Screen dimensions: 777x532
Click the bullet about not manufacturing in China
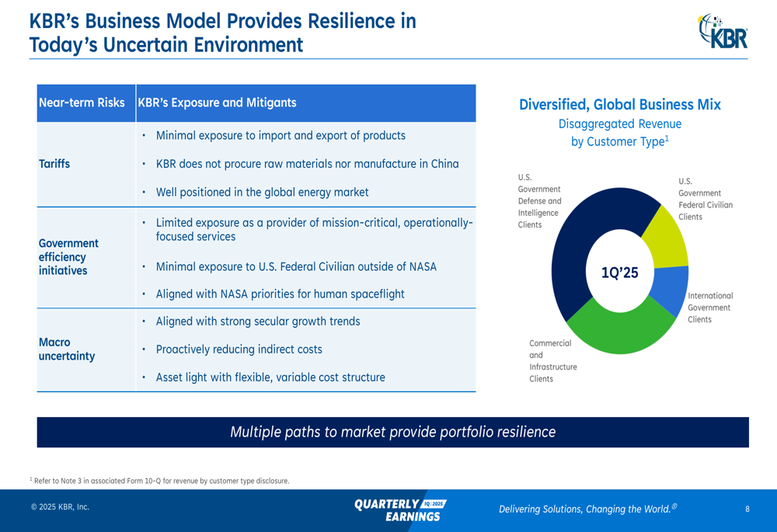coord(307,164)
